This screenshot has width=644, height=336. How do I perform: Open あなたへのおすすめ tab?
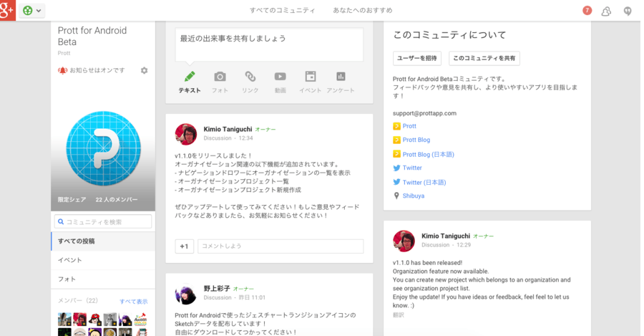(x=363, y=10)
